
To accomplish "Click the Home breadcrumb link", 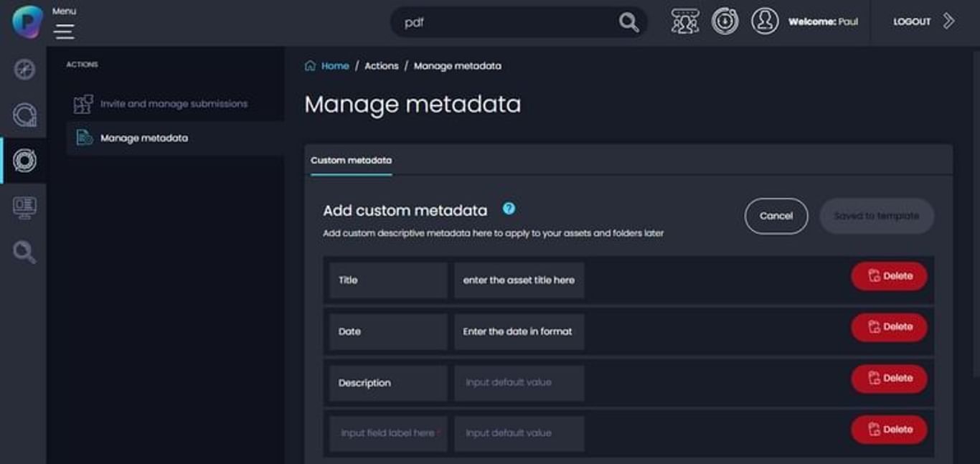I will (334, 66).
